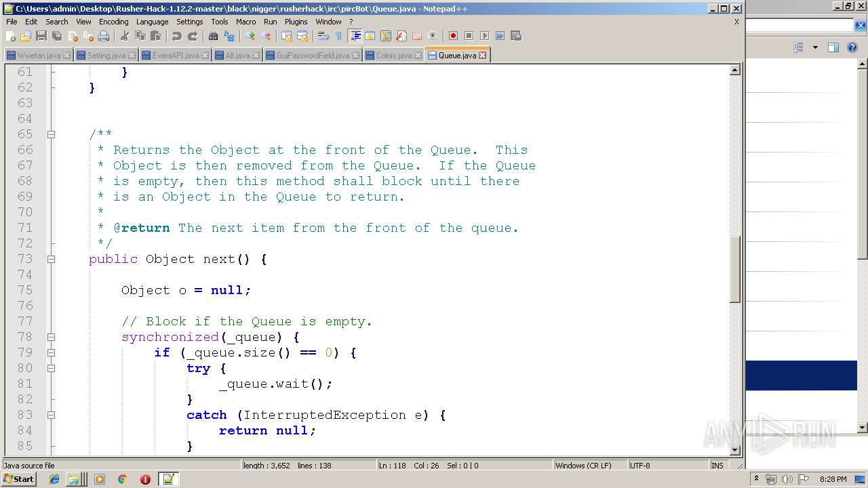Click the Monitoring eye icon

point(433,36)
